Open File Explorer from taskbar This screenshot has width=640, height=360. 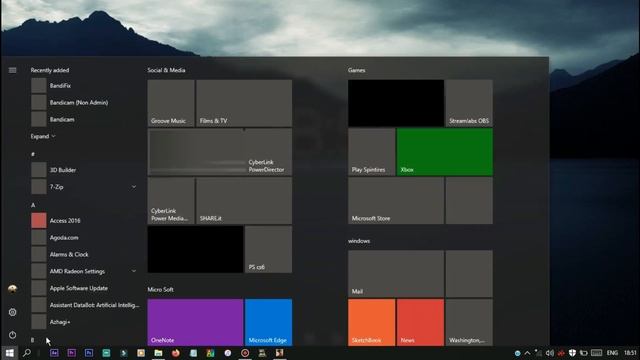click(158, 353)
